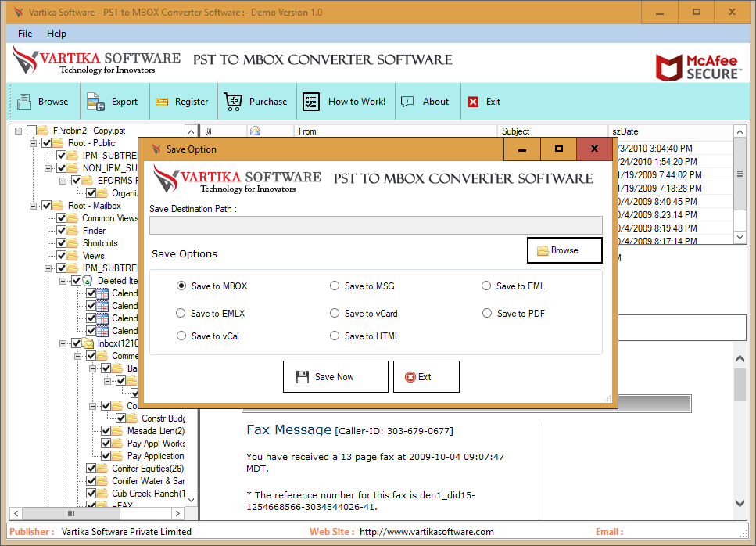Collapse the Inbox(1210 tree node
756x546 pixels.
[63, 343]
